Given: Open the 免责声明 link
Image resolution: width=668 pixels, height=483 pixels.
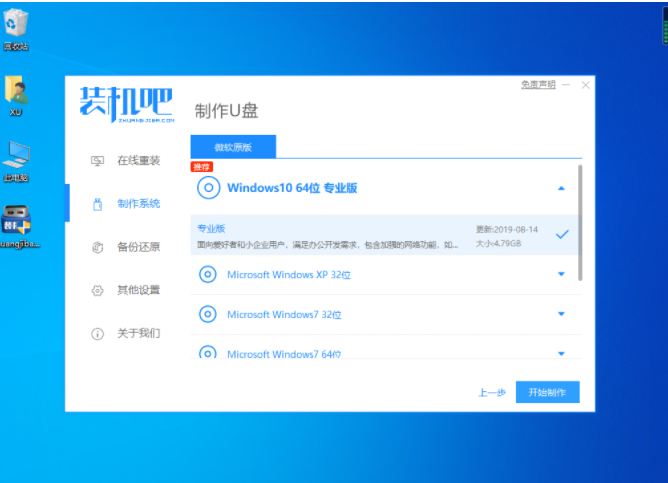Looking at the screenshot, I should click(x=538, y=85).
